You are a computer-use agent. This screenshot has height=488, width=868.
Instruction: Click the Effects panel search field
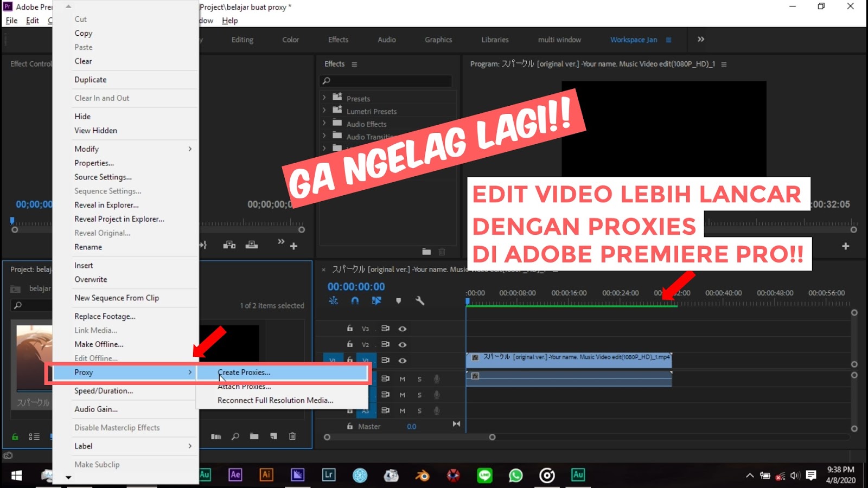pyautogui.click(x=386, y=81)
